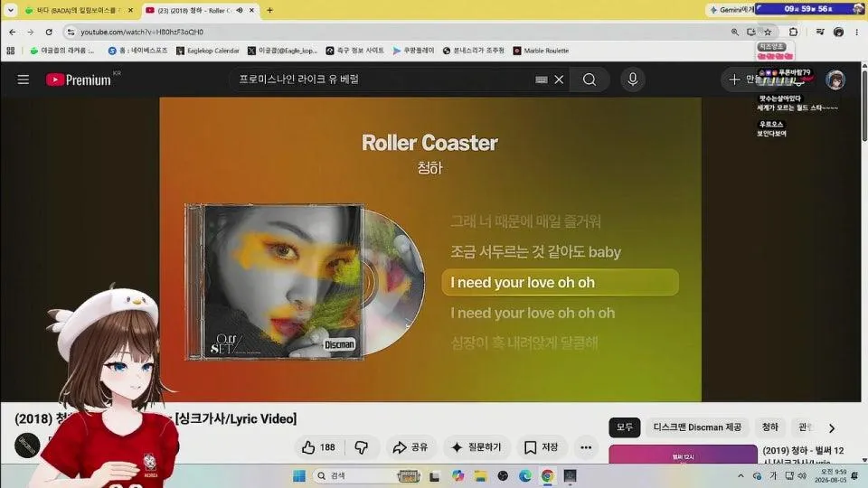Open the Chrome apps grid bookmark icon

(x=11, y=51)
